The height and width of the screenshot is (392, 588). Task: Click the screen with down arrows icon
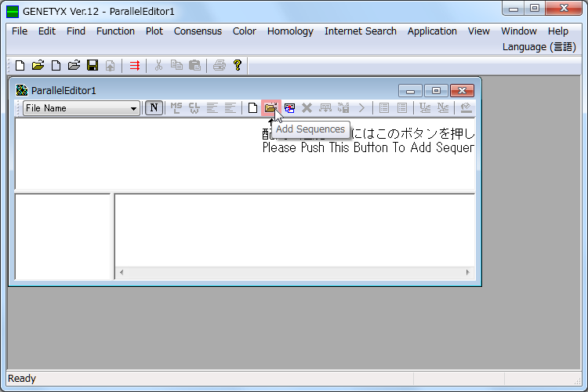325,108
